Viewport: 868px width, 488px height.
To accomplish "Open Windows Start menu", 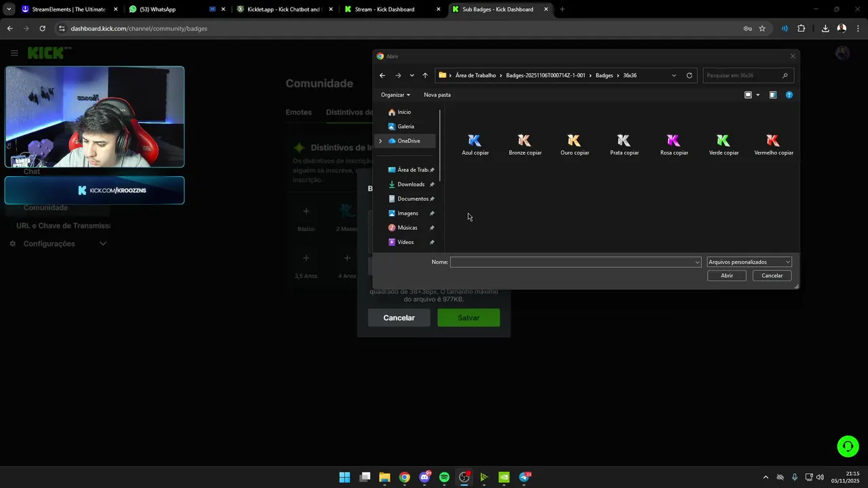I will coord(344,477).
